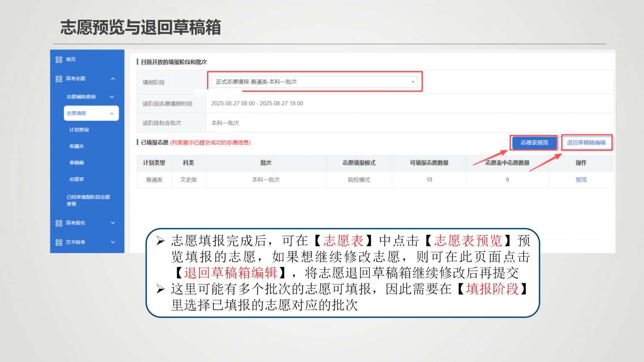Click the 目前开放的填报阶段和批次 heading
Screen dimensions: 644x362
pos(174,62)
